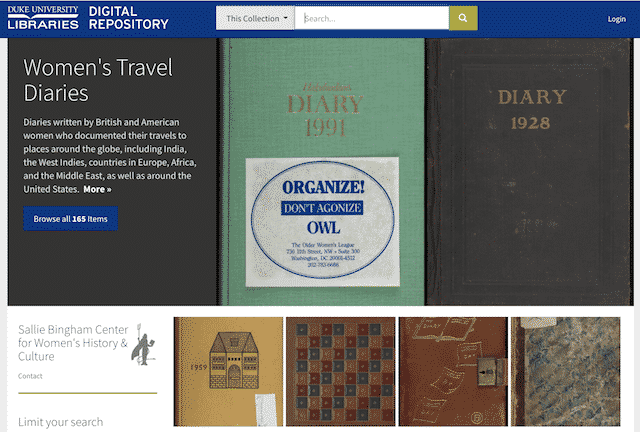
Task: Open the This Collection dropdown
Action: pyautogui.click(x=255, y=18)
